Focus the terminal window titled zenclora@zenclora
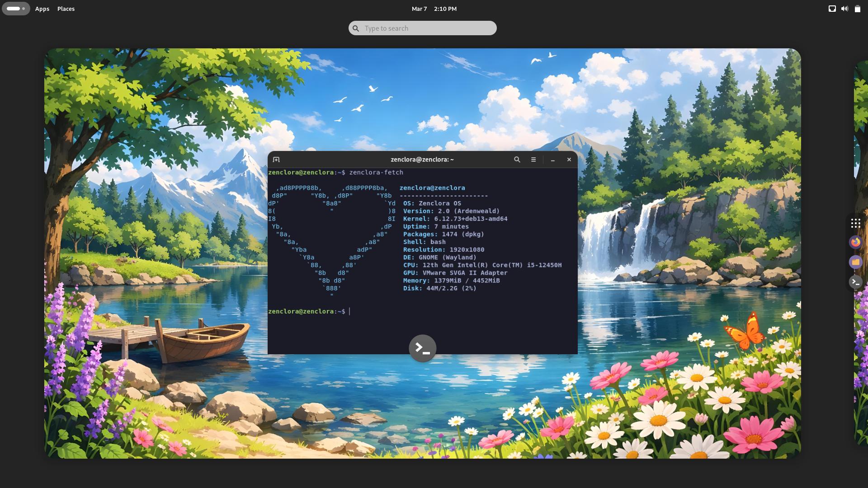Viewport: 868px width, 488px height. coord(422,159)
